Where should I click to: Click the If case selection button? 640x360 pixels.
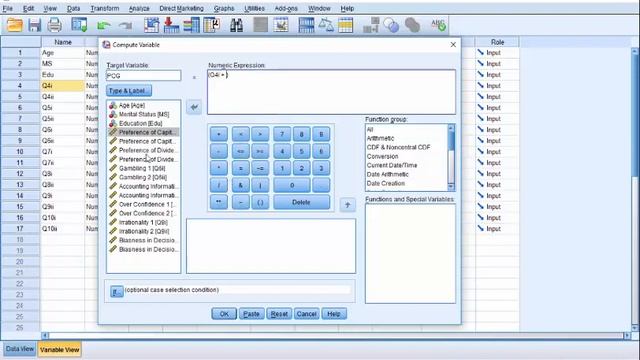point(116,291)
